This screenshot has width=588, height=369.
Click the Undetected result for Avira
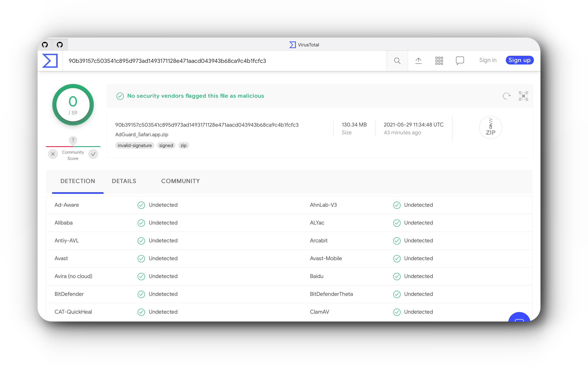point(163,276)
